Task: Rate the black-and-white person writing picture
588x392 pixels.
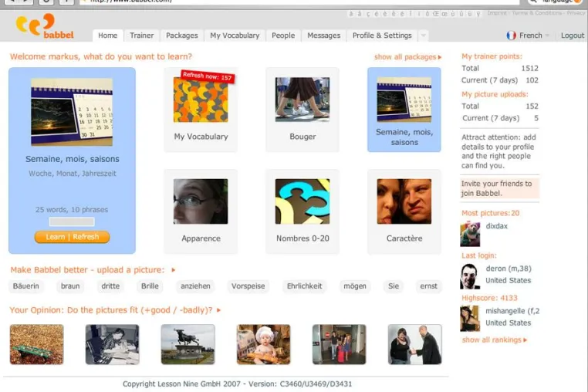Action: coord(112,344)
